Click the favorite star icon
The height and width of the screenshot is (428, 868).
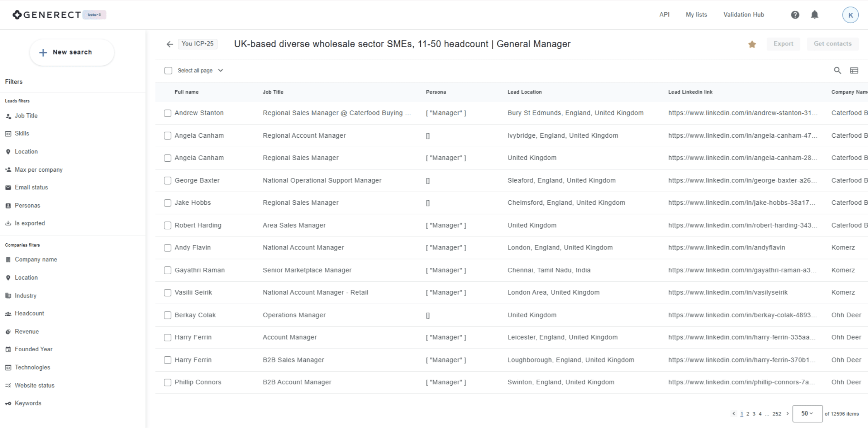752,44
